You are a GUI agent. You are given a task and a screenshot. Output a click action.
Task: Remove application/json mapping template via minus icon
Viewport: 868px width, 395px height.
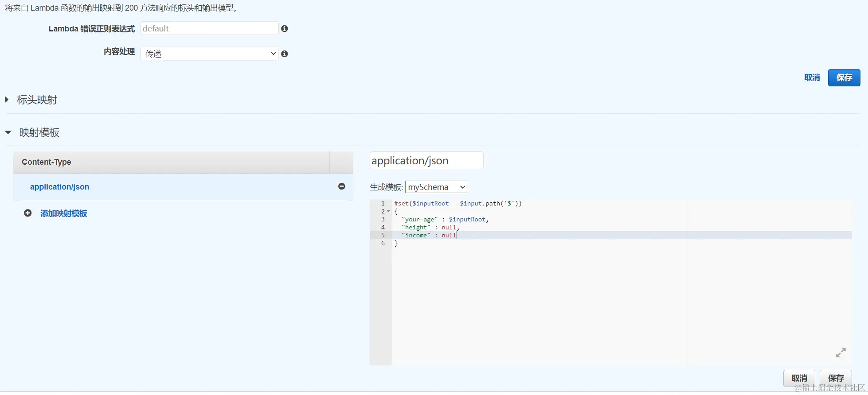click(341, 186)
